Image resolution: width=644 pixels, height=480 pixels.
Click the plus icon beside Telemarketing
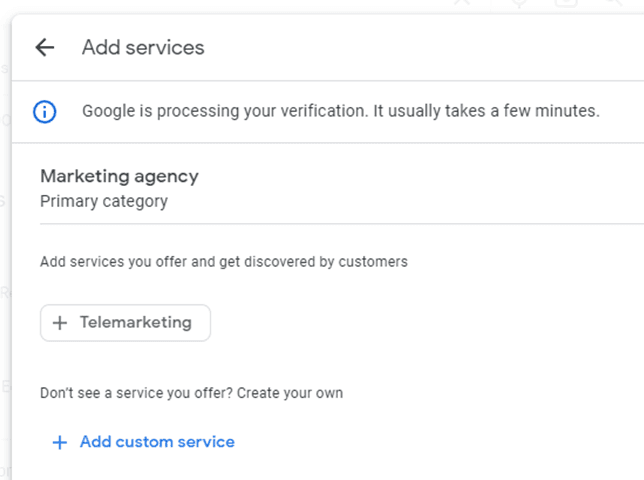pyautogui.click(x=60, y=323)
